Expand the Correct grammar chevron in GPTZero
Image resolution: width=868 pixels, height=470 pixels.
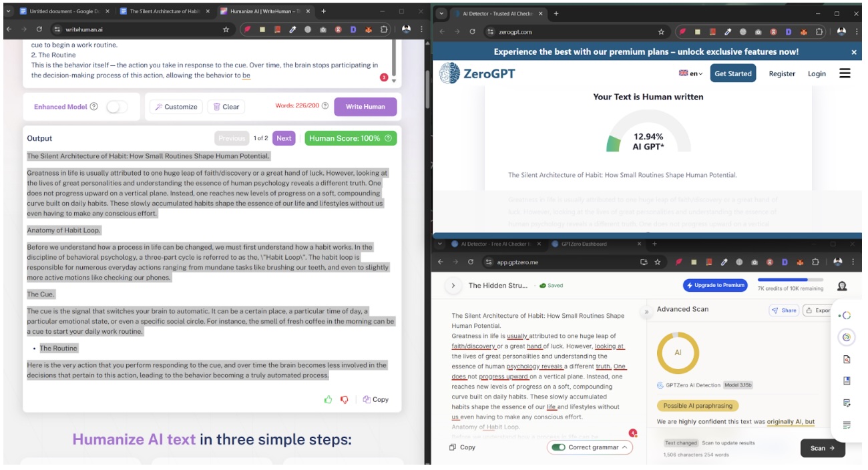click(624, 447)
